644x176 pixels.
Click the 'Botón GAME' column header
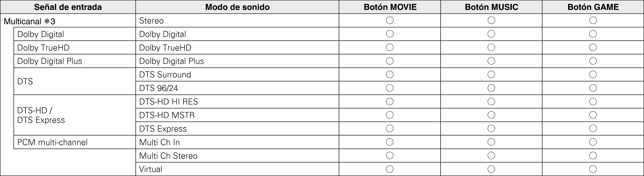coord(593,7)
